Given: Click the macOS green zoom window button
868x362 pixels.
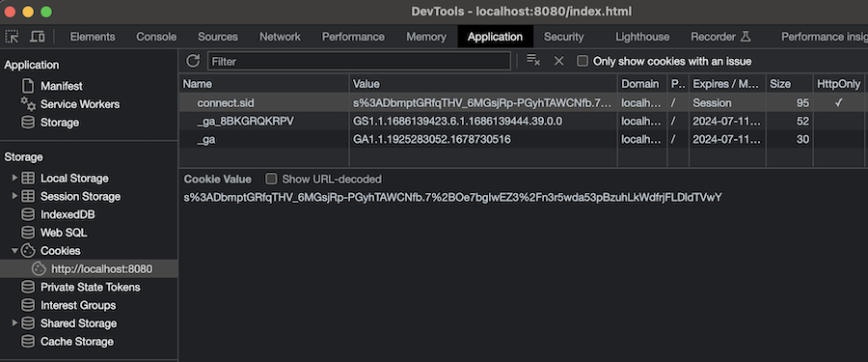Looking at the screenshot, I should click(x=46, y=11).
